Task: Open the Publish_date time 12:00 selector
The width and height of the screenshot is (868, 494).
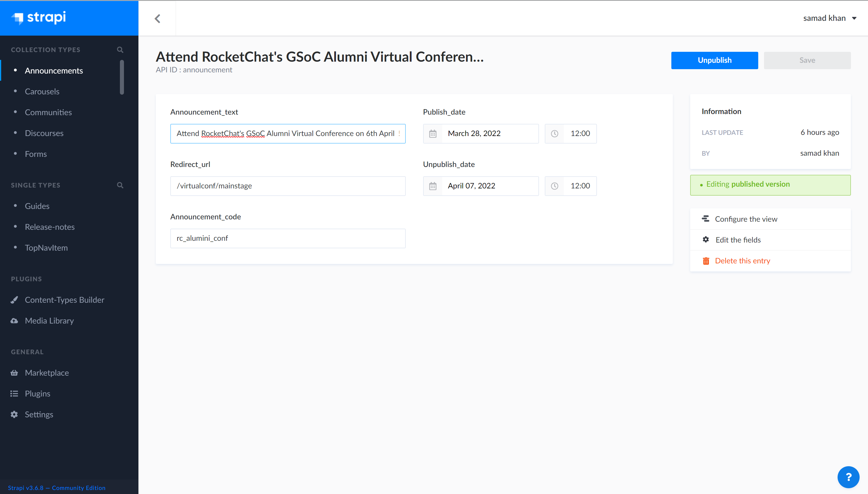Action: (x=580, y=134)
